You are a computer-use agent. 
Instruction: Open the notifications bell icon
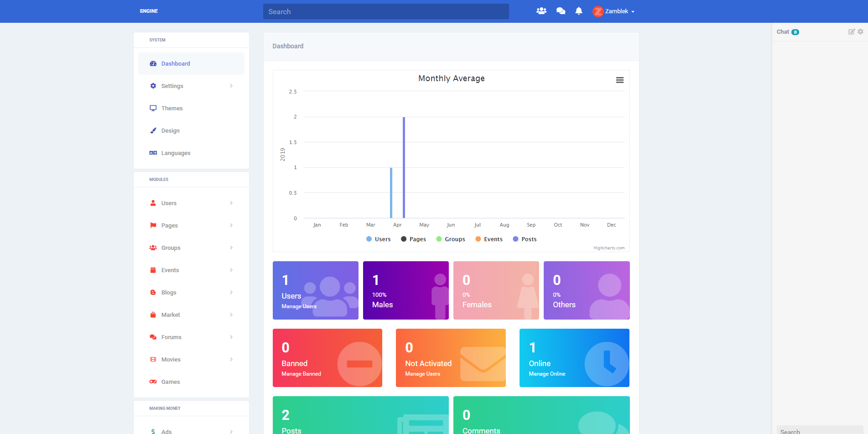point(579,11)
